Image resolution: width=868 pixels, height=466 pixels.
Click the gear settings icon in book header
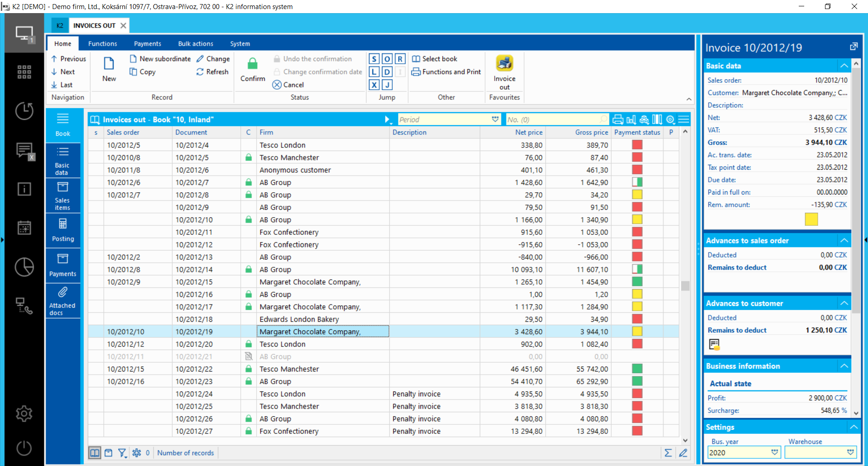tap(671, 119)
